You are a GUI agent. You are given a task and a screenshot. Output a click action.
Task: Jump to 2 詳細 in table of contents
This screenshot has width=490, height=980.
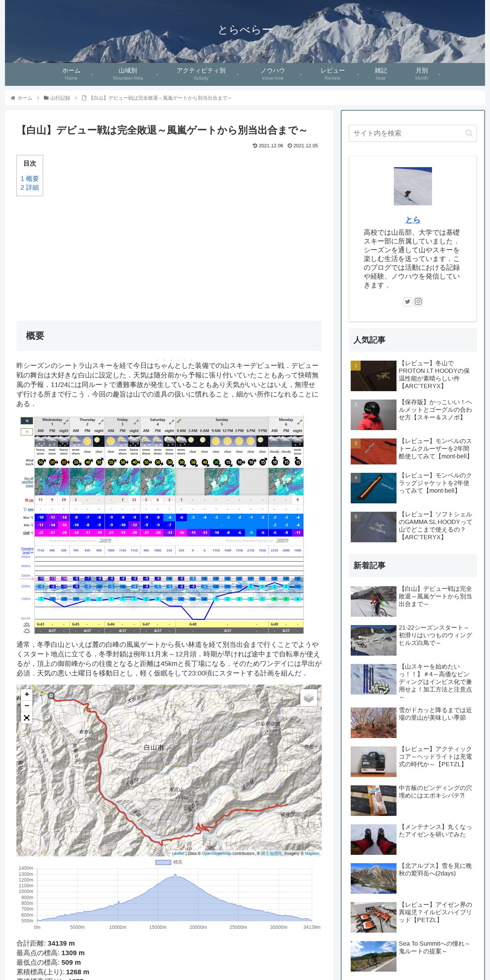[29, 187]
